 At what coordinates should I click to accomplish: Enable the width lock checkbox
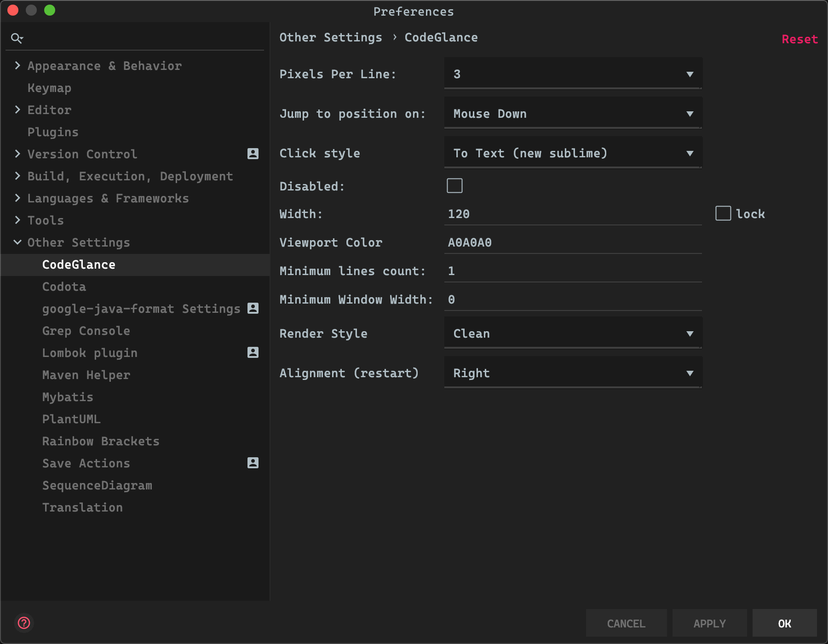(723, 213)
